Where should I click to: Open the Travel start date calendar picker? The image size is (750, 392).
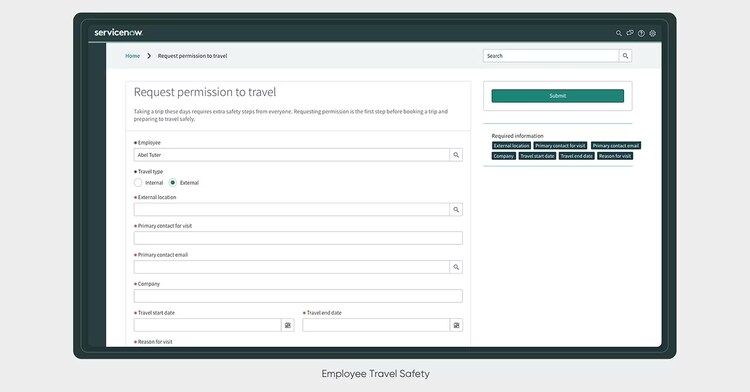287,325
